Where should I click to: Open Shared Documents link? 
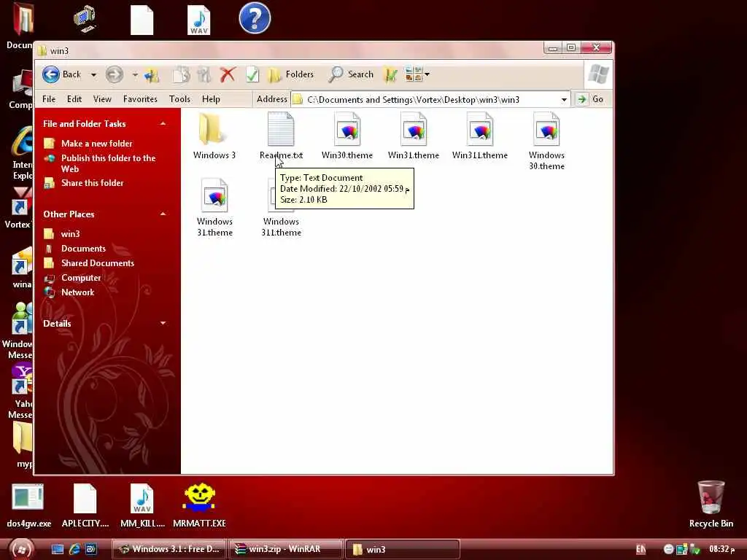(x=98, y=263)
